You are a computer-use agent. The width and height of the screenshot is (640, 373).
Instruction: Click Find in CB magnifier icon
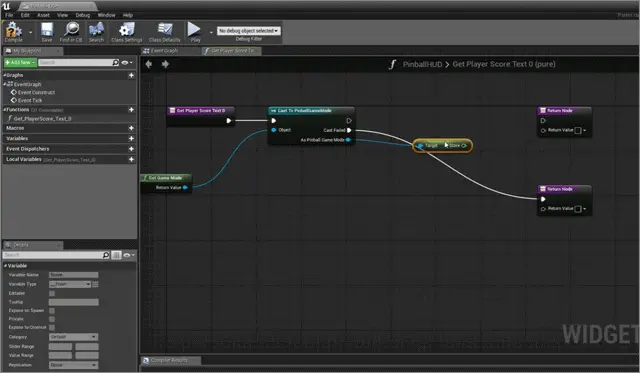coord(71,32)
